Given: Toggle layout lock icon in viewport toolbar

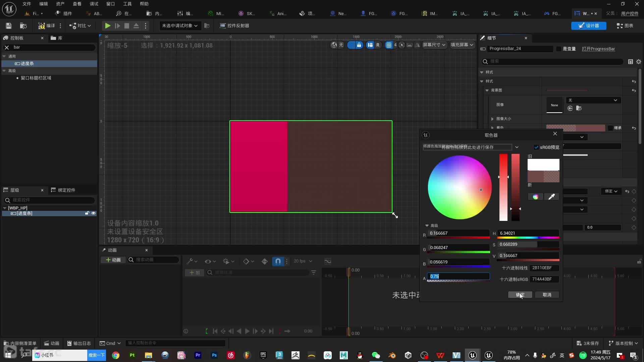Looking at the screenshot, I should [359, 45].
